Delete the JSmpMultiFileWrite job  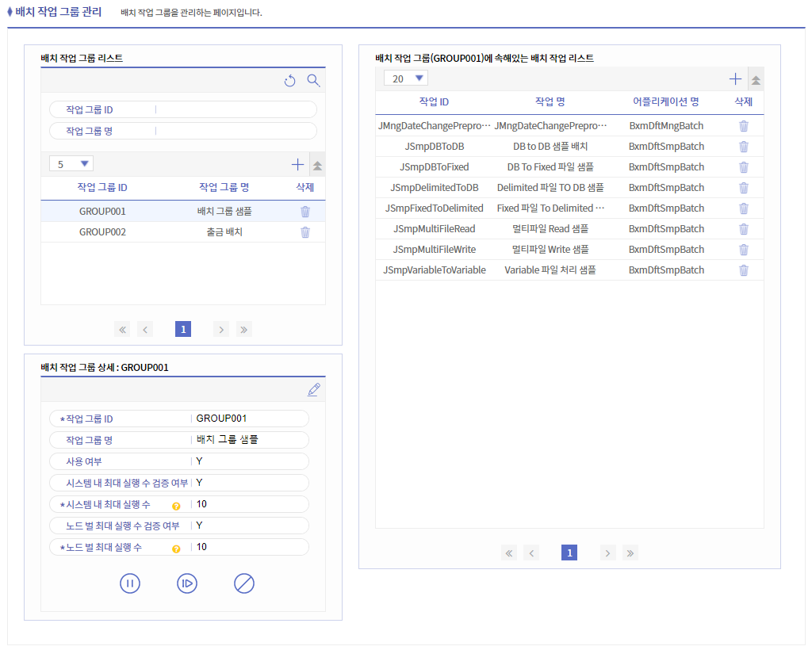[x=744, y=250]
